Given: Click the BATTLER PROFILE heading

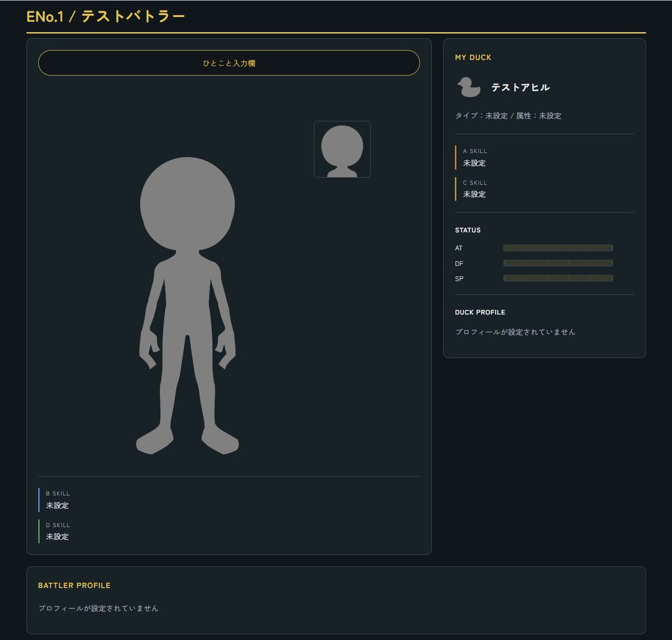Looking at the screenshot, I should 74,585.
